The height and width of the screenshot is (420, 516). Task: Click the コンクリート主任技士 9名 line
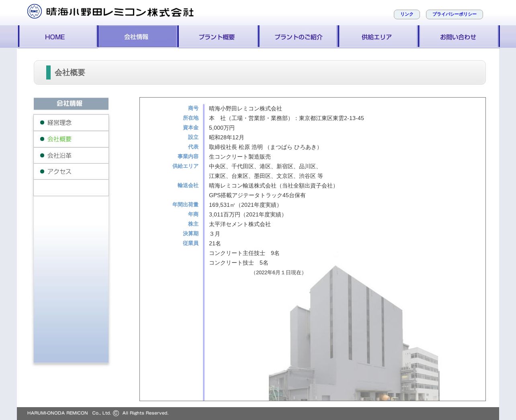(244, 253)
